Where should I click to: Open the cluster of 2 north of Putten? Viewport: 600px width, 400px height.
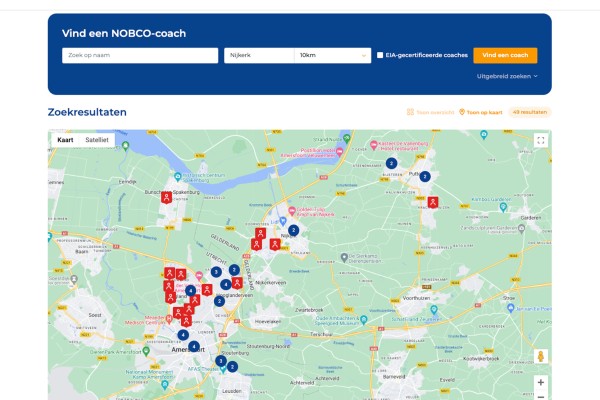click(x=391, y=162)
